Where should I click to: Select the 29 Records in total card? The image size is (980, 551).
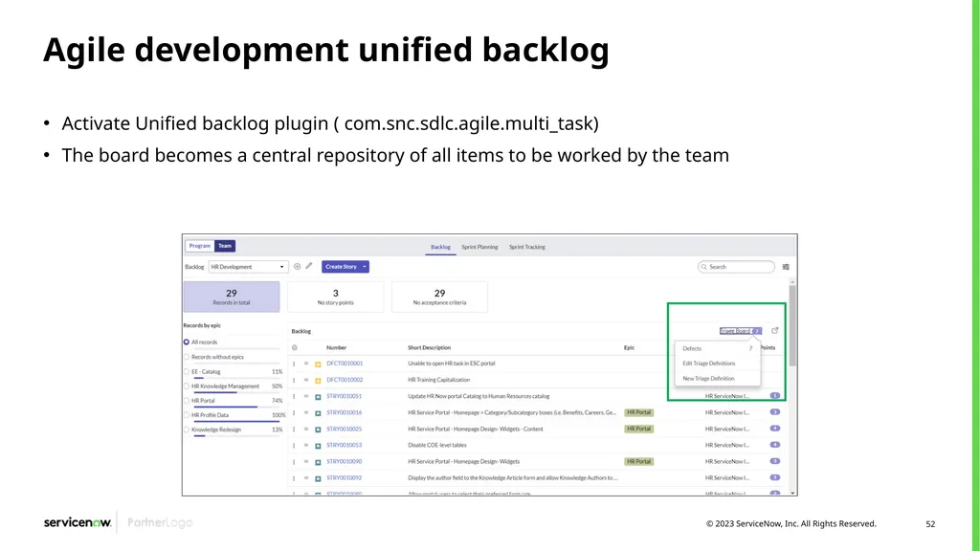[x=232, y=297]
